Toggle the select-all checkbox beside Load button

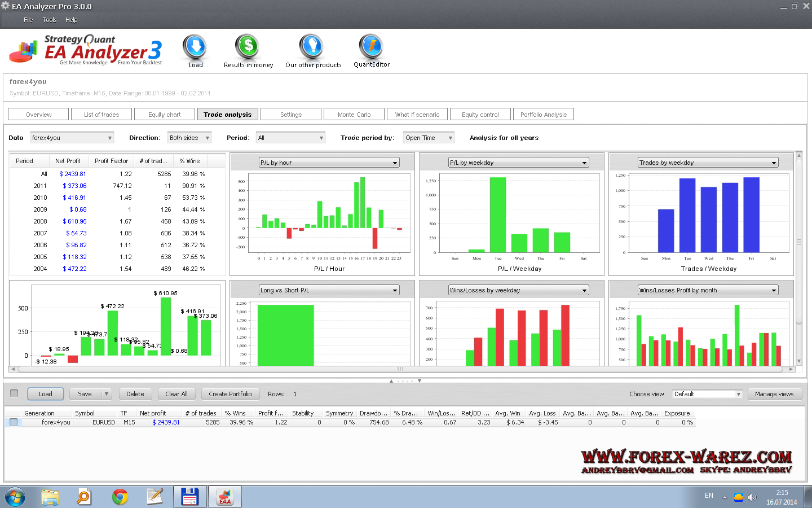[14, 393]
